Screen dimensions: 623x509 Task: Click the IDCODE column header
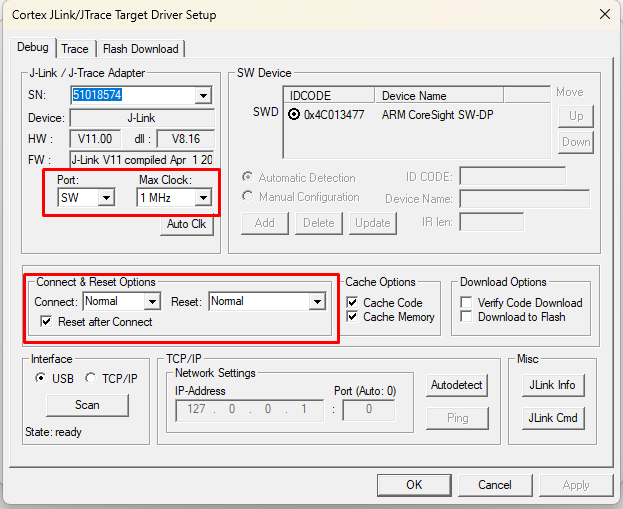[329, 95]
